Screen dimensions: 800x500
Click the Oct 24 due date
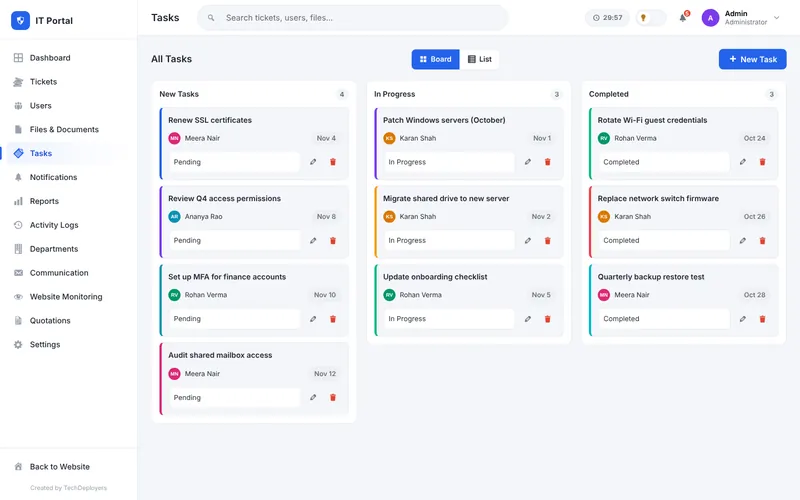click(754, 138)
